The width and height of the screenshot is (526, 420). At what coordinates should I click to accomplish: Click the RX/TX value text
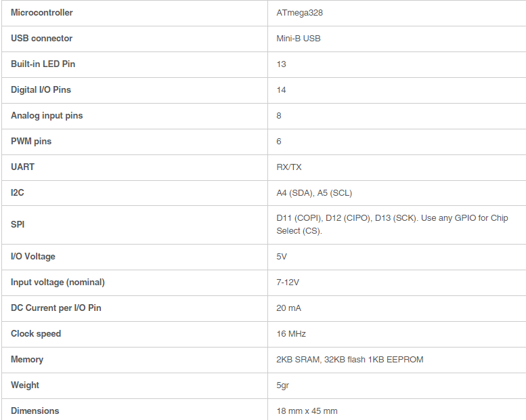coord(289,167)
